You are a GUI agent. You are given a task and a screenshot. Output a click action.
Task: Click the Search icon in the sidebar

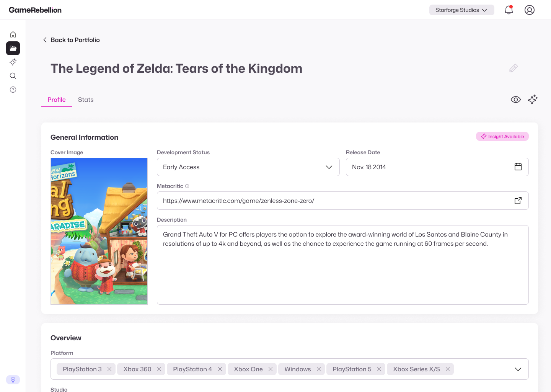[x=13, y=76]
